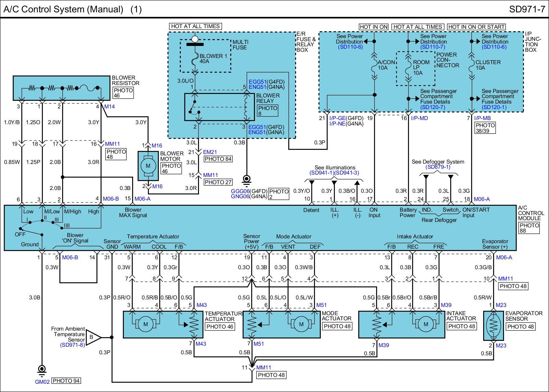
Task: Click the Temperature Actuator motor symbol
Action: [145, 324]
